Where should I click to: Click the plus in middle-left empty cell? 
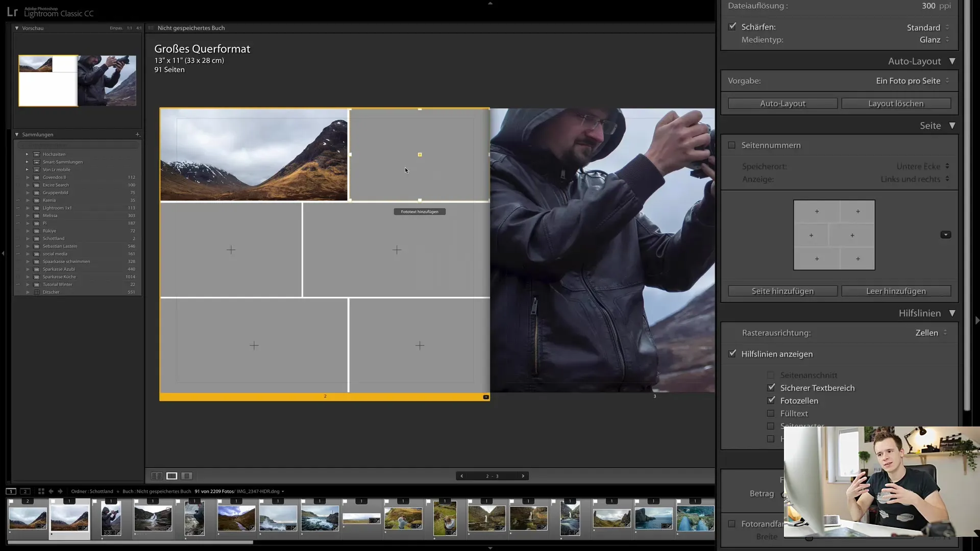[x=231, y=250]
